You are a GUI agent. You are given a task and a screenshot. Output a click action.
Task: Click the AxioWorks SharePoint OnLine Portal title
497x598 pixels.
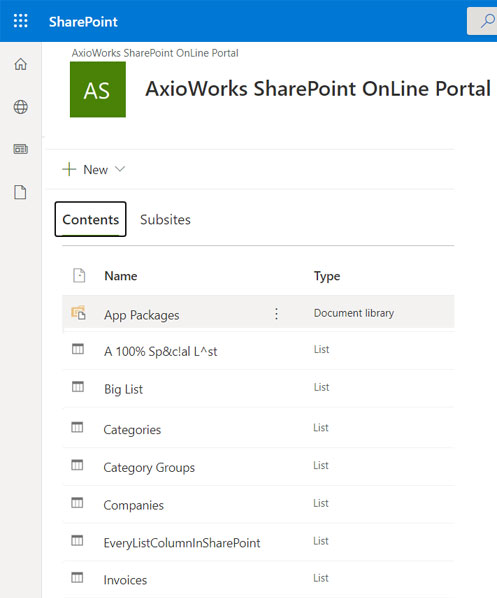click(x=318, y=89)
